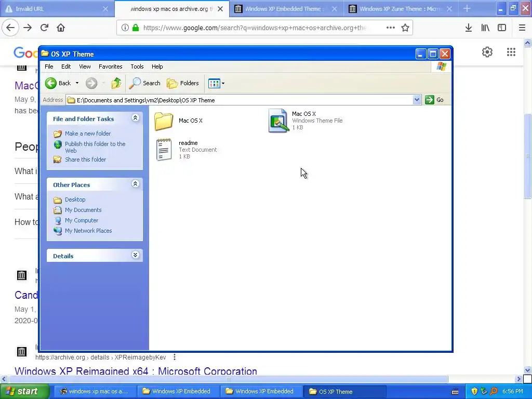This screenshot has width=532, height=399.
Task: Open the Views dropdown button
Action: 216,83
